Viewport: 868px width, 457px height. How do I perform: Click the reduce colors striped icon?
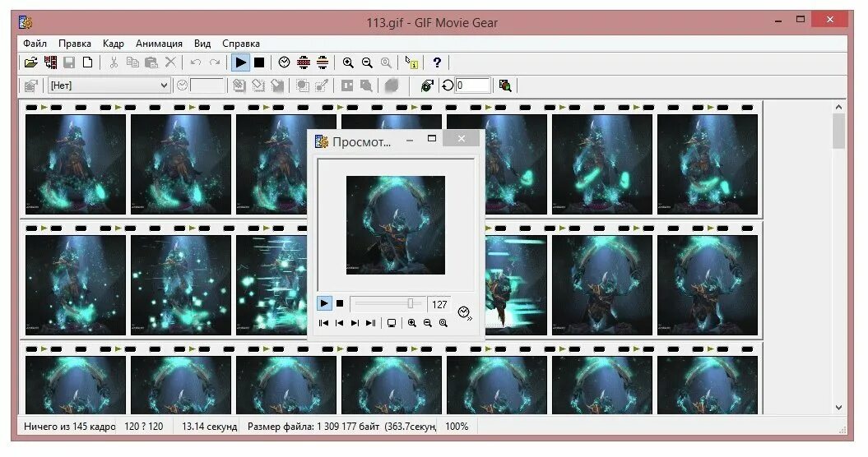coord(323,62)
